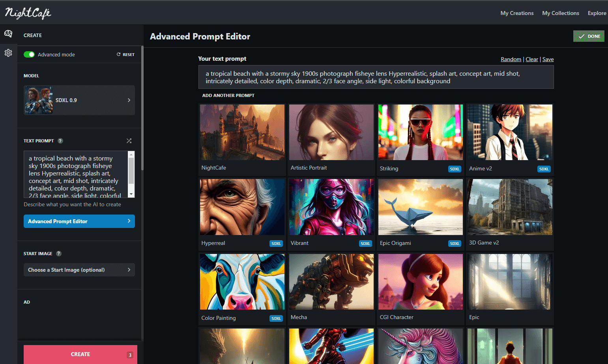Open help icon next to Start Image
The image size is (608, 364).
pyautogui.click(x=59, y=254)
